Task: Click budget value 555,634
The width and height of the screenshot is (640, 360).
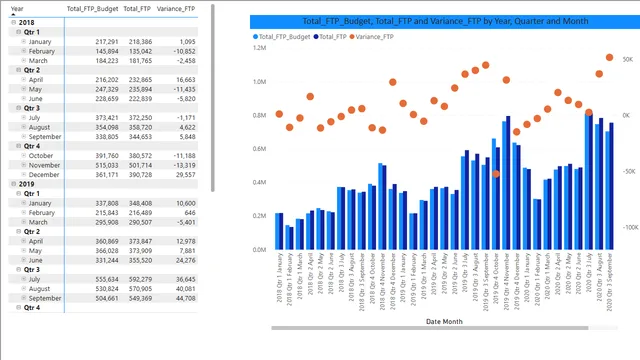Action: [107, 279]
